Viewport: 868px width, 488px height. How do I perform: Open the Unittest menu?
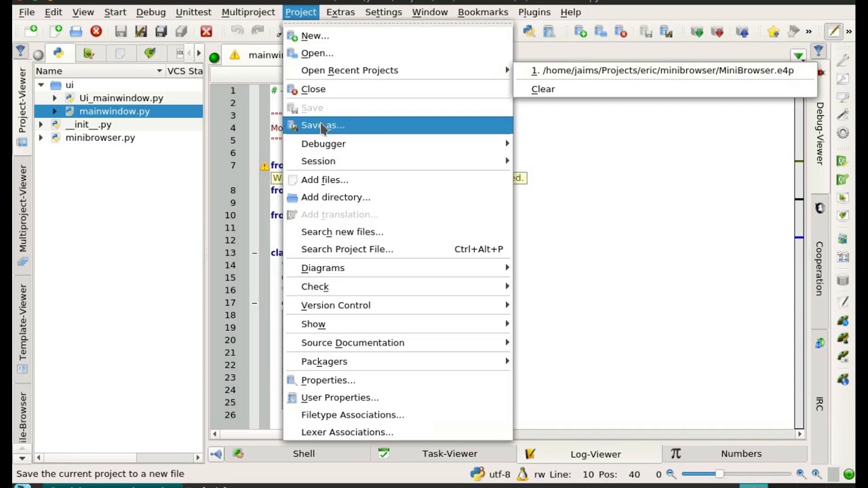[193, 12]
